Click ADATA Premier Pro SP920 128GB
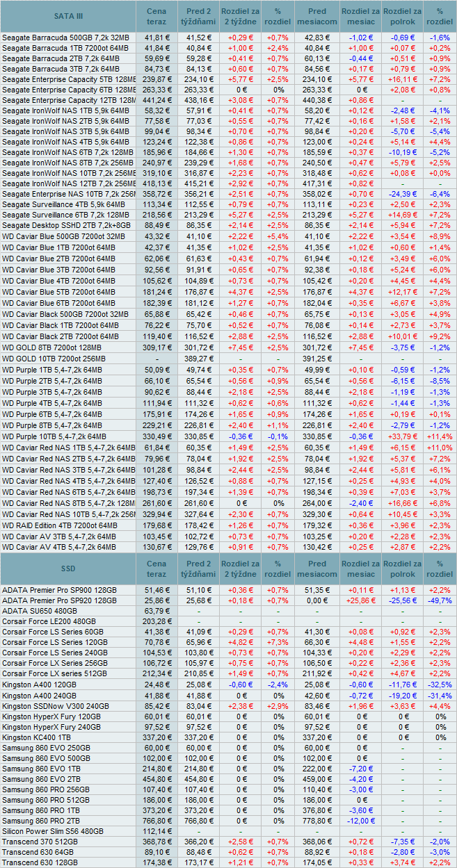457x868 pixels. [x=60, y=600]
